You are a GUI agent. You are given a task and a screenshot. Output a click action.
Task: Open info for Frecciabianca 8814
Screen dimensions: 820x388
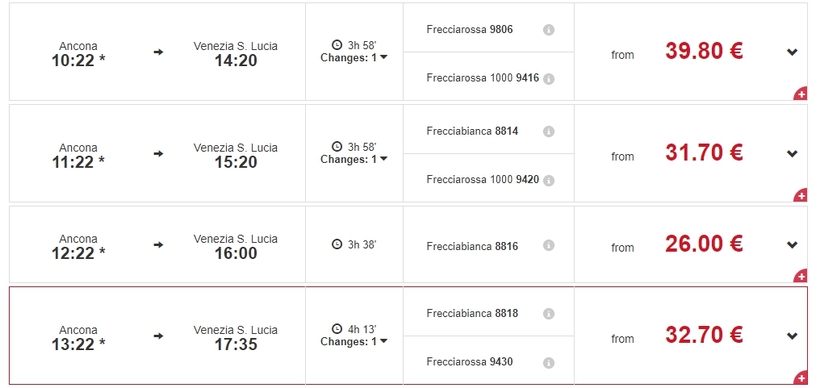click(548, 131)
